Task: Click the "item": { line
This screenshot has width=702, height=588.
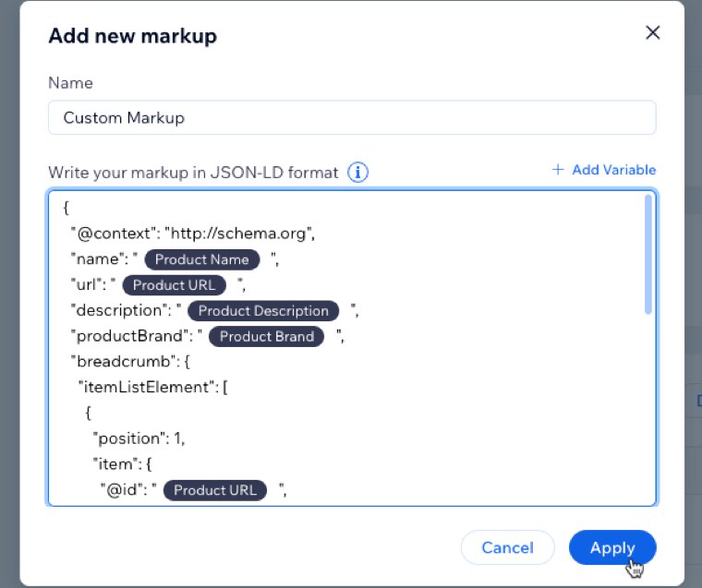Action: point(122,464)
